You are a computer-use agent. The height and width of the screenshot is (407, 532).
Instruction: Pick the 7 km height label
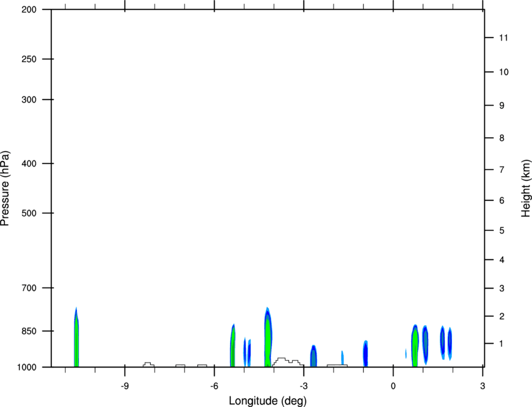coord(502,170)
